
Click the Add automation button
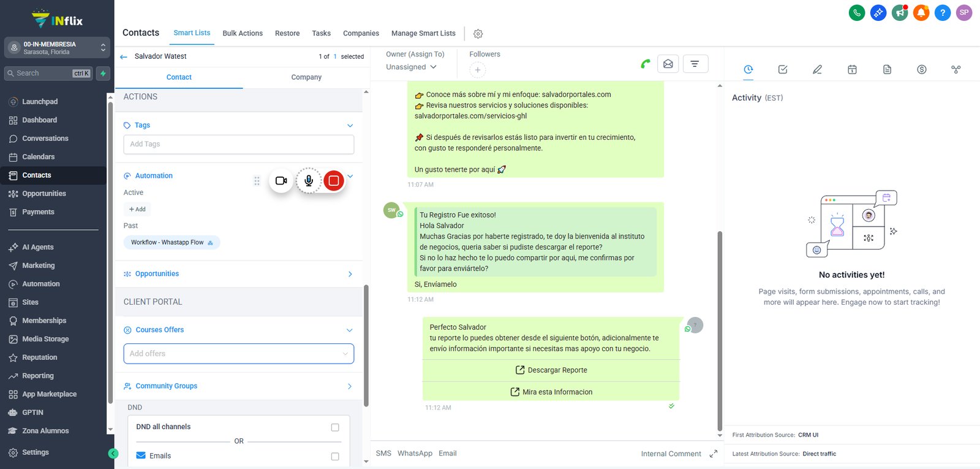pyautogui.click(x=137, y=209)
